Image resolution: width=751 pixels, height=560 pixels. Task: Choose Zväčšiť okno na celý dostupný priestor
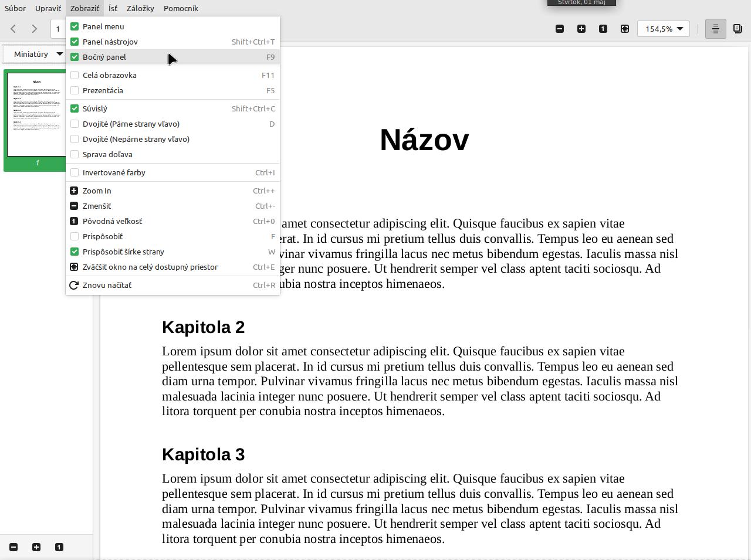pyautogui.click(x=172, y=267)
